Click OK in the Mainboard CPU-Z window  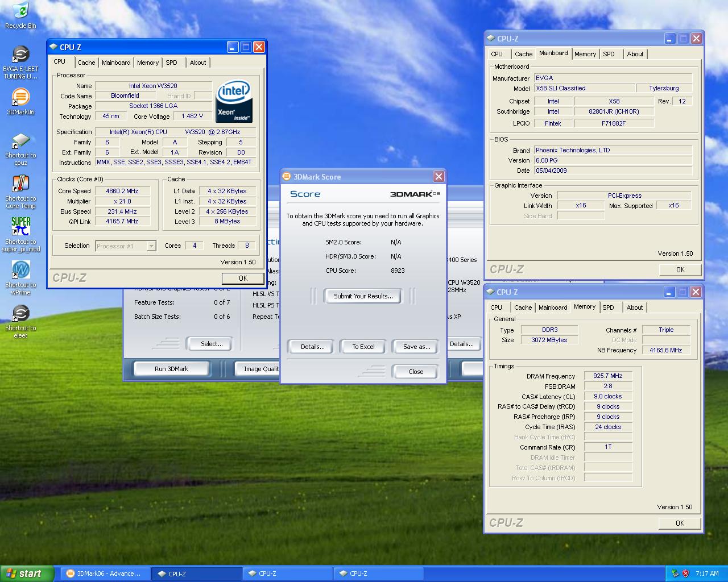680,269
